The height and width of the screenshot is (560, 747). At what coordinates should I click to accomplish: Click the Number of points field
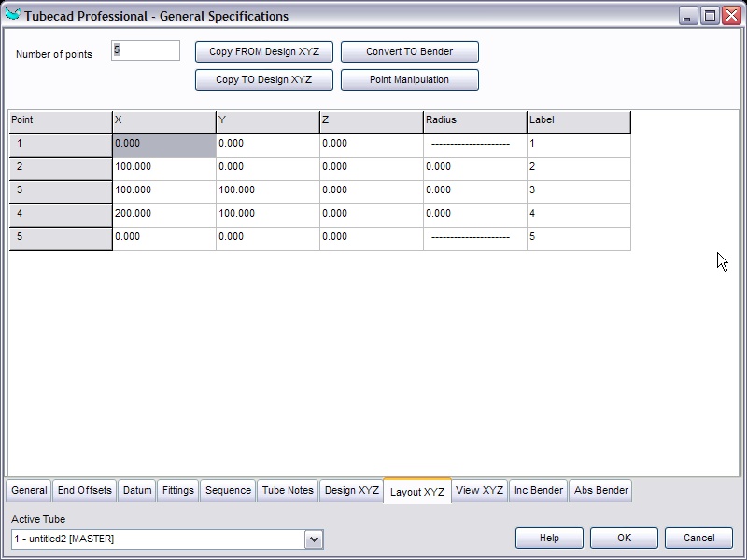pos(146,50)
